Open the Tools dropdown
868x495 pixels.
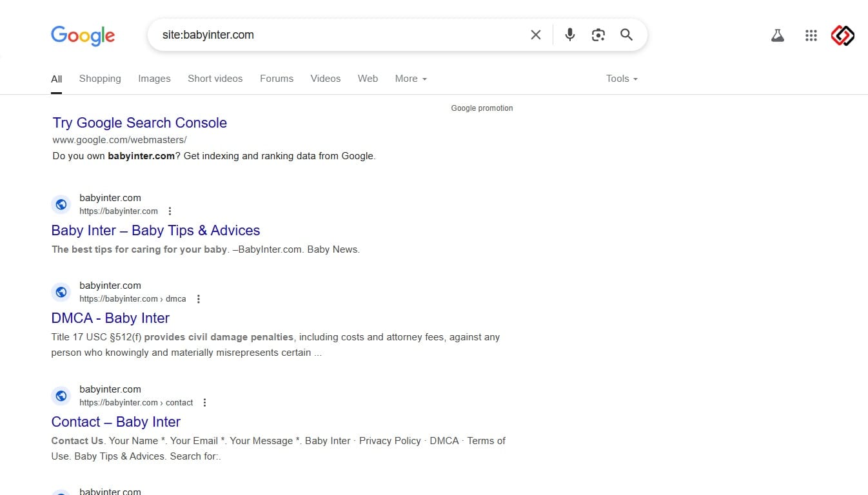pyautogui.click(x=622, y=79)
